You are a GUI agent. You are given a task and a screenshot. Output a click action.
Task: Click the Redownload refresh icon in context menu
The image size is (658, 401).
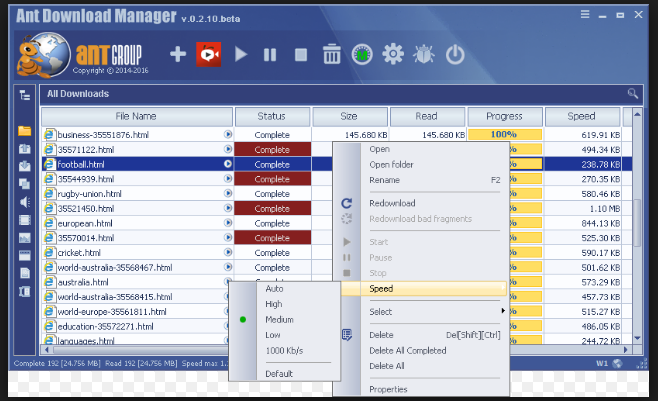(x=347, y=203)
